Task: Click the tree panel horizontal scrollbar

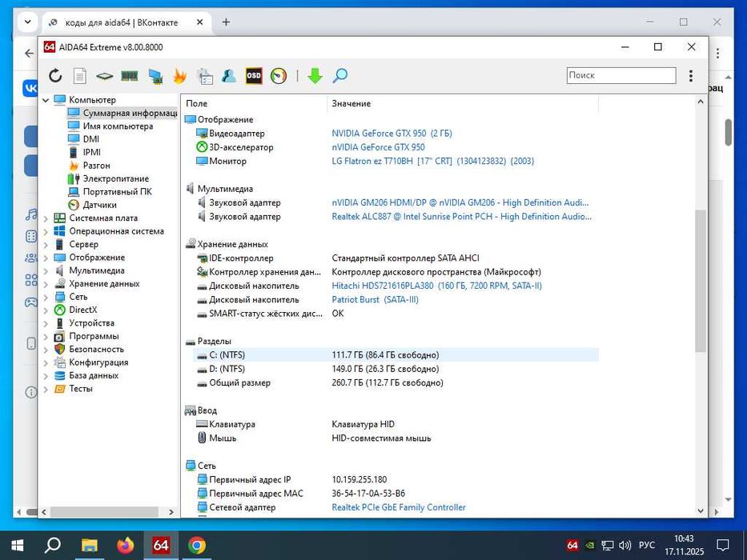Action: tap(104, 512)
